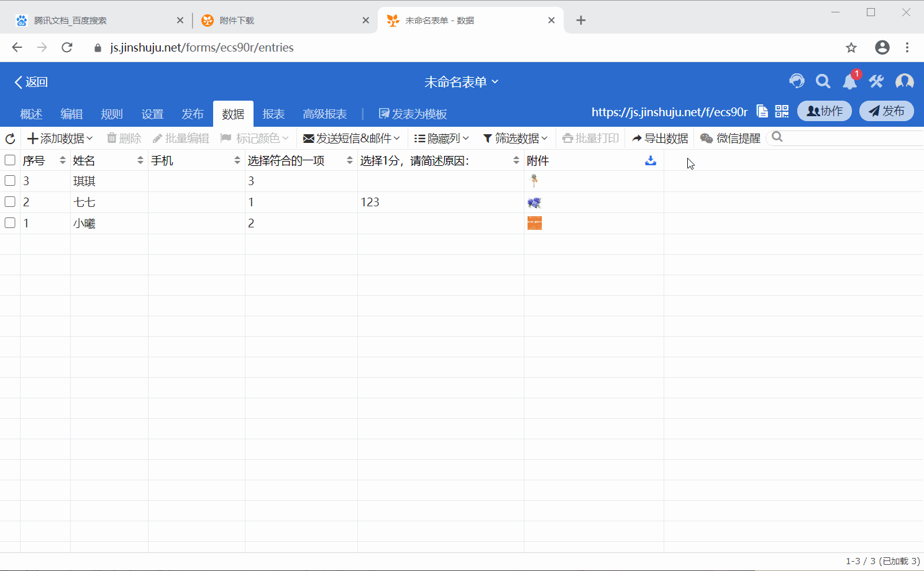Open the 发送短信&邮件 dropdown
Screen dimensions: 924x571
point(352,139)
